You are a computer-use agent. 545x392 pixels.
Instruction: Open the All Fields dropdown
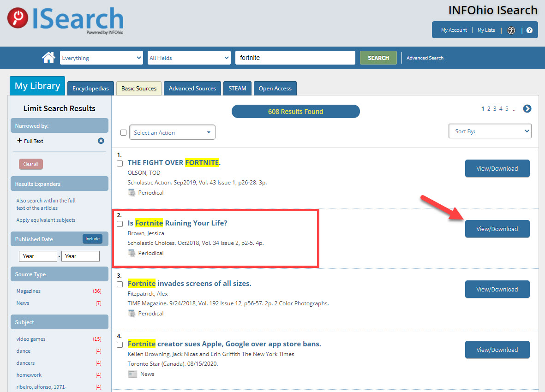(189, 58)
